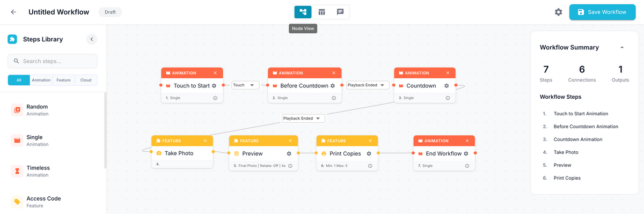Close the Touch to Start node
Image resolution: width=644 pixels, height=214 pixels.
pos(215,73)
